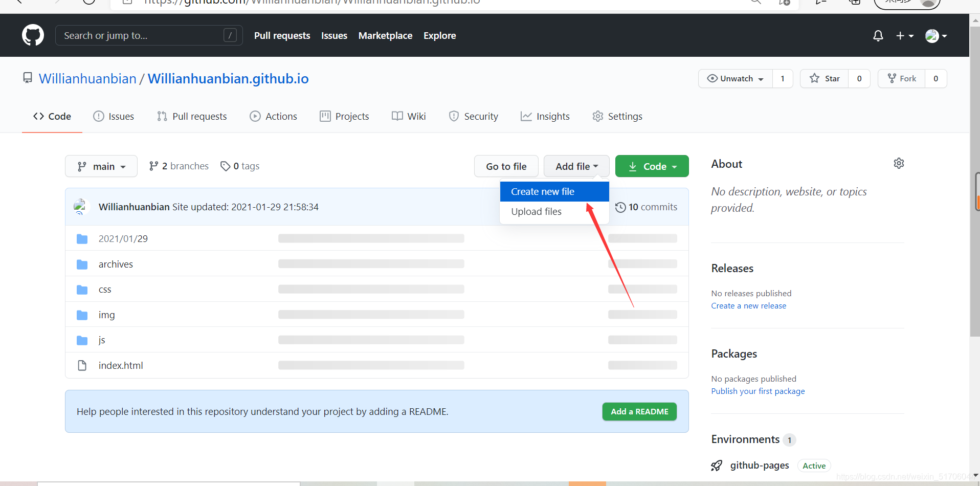Switch to the Issues repository tab

[x=114, y=117]
